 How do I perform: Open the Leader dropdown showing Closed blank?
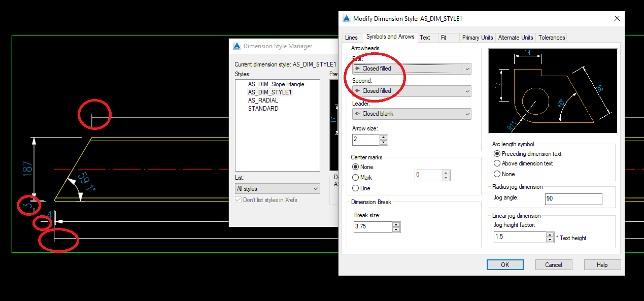[x=466, y=114]
